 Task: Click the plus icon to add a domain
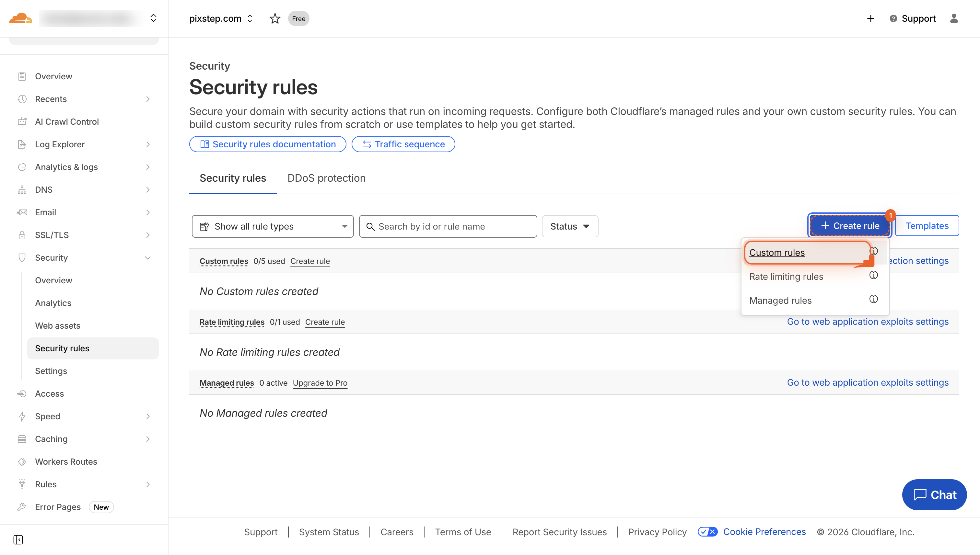(870, 18)
